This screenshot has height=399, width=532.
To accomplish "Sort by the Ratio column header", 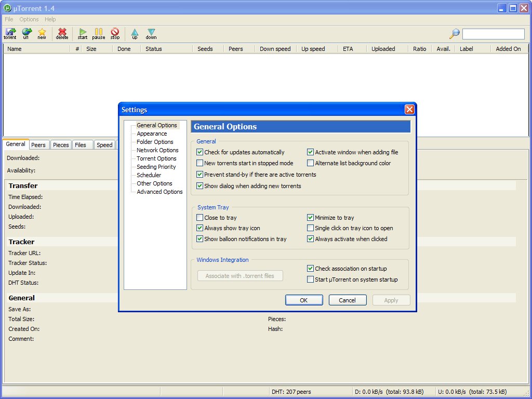I will pos(419,49).
